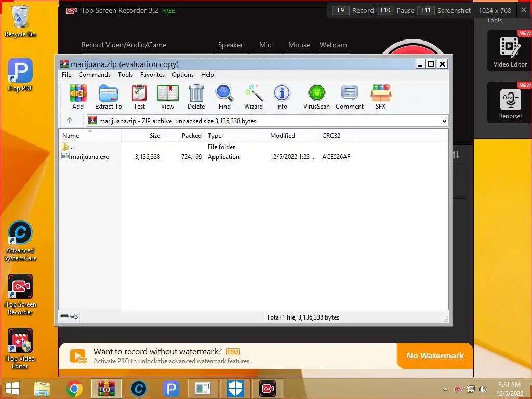Show archive Info
The image size is (532, 399).
coord(282,97)
